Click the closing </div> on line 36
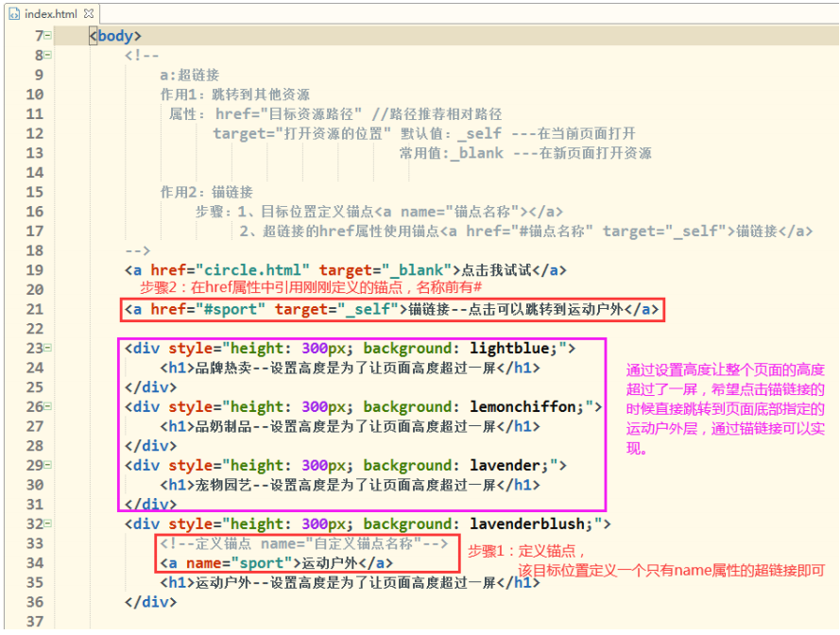840x635 pixels. click(150, 602)
